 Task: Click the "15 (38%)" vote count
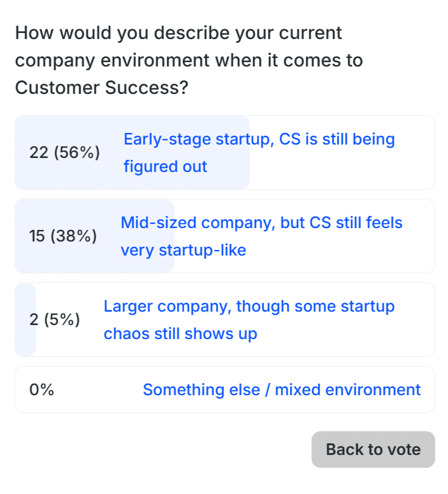tap(63, 236)
